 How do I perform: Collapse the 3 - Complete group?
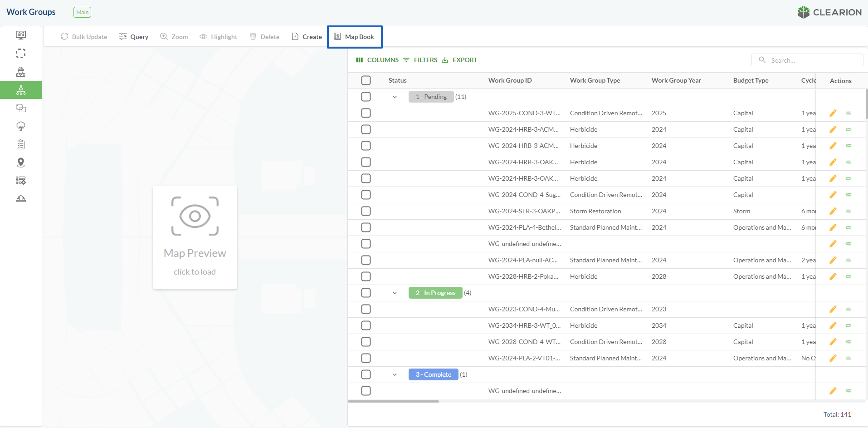[395, 374]
